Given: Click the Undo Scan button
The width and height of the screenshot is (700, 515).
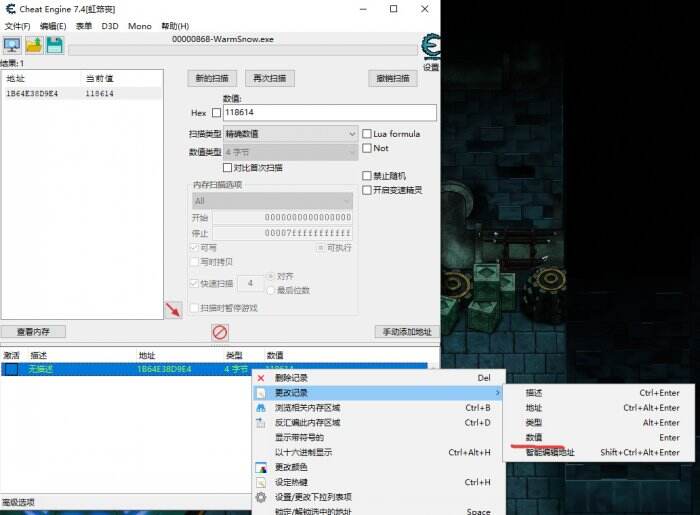Looking at the screenshot, I should click(393, 79).
